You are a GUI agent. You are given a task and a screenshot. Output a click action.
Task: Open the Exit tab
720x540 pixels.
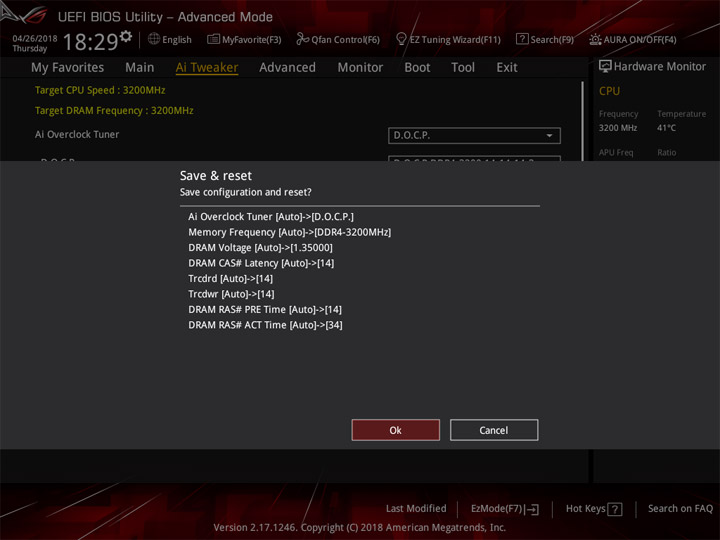506,68
